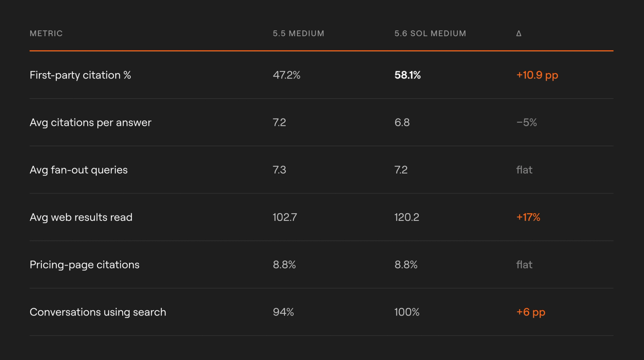Click the METRIC column header

click(46, 34)
